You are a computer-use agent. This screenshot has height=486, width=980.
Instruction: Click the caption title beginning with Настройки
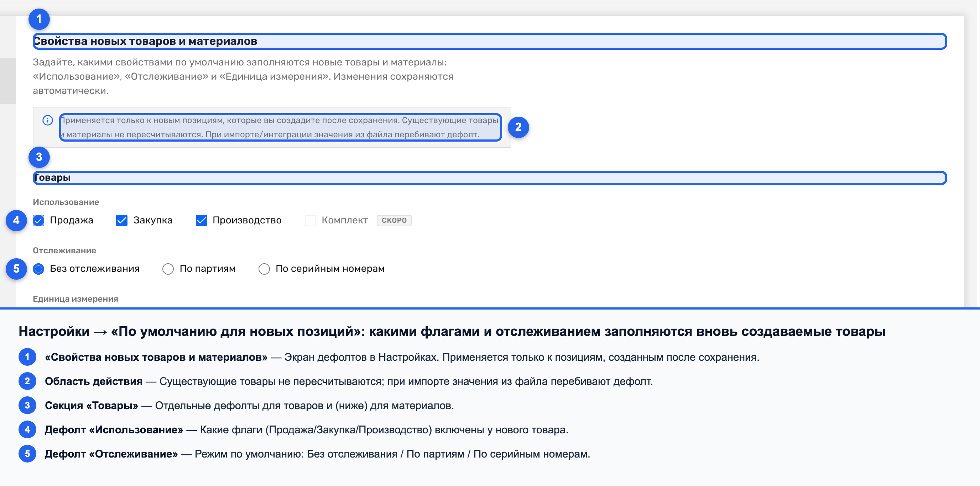(452, 331)
